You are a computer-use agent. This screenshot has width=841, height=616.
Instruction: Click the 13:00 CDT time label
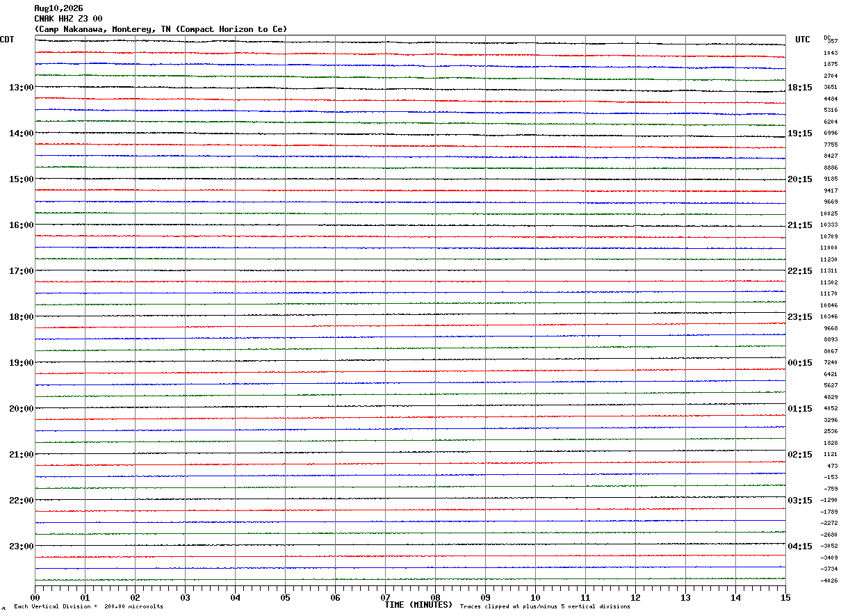tap(21, 88)
